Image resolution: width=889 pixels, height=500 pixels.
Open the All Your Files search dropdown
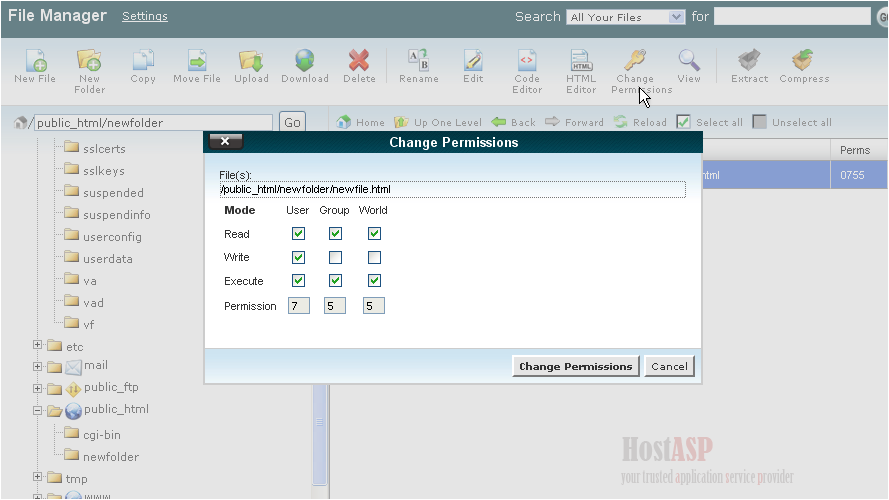point(625,17)
